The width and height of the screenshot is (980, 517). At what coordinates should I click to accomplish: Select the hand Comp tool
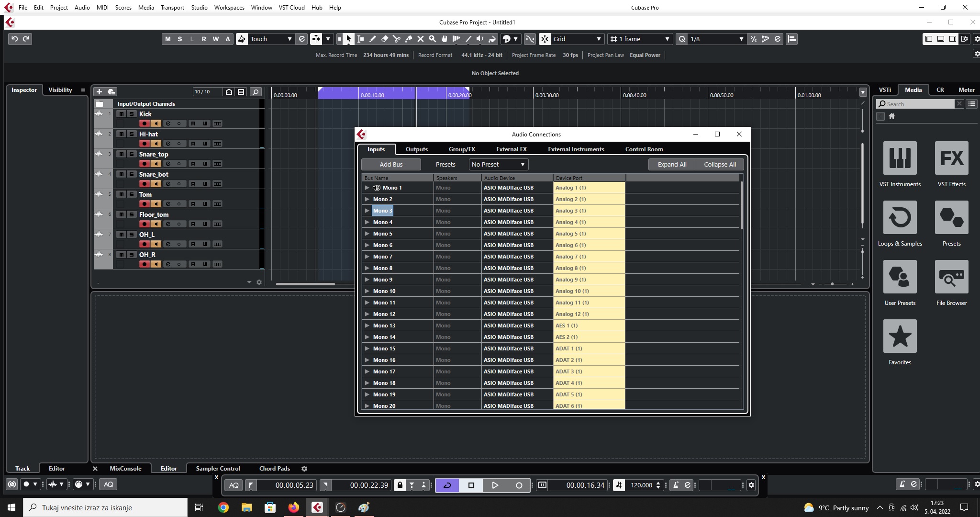point(444,39)
